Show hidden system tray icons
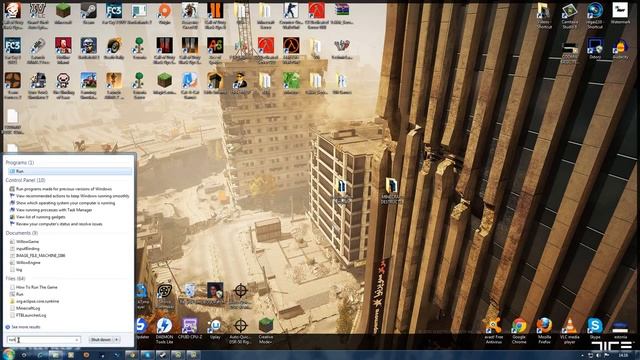This screenshot has width=640, height=360. (582, 356)
